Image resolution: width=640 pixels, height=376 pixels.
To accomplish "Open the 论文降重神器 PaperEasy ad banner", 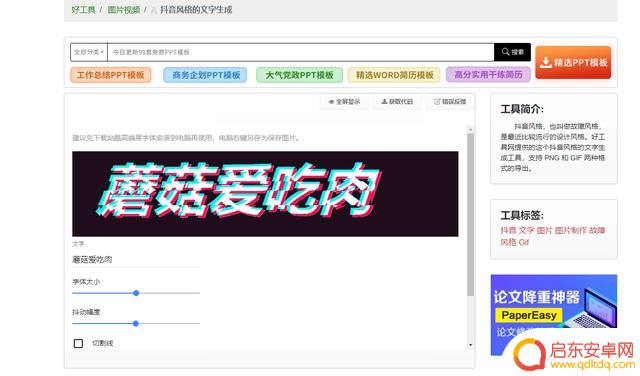I will [553, 314].
